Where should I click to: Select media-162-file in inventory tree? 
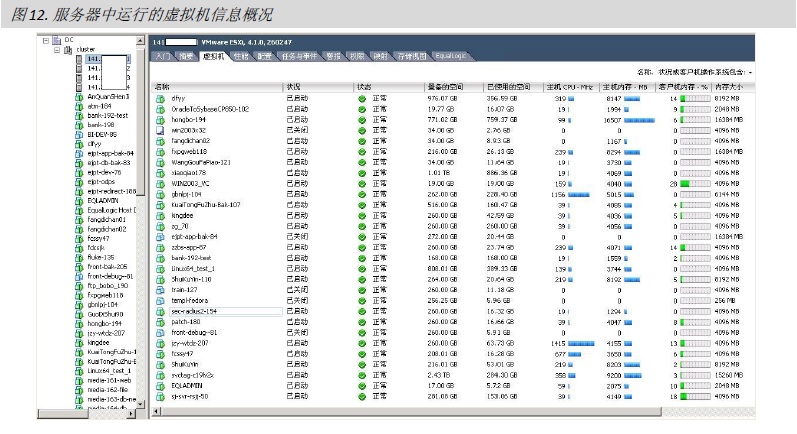108,390
